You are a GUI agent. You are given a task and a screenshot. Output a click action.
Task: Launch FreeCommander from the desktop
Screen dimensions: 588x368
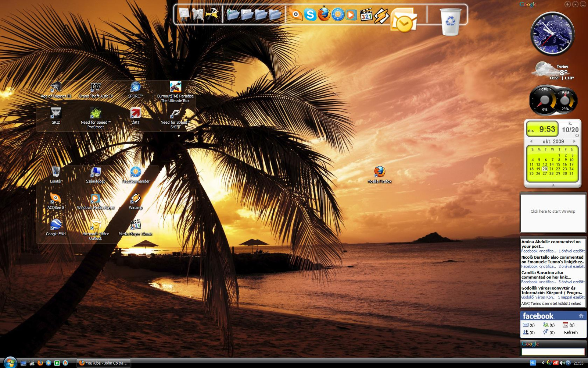(136, 175)
